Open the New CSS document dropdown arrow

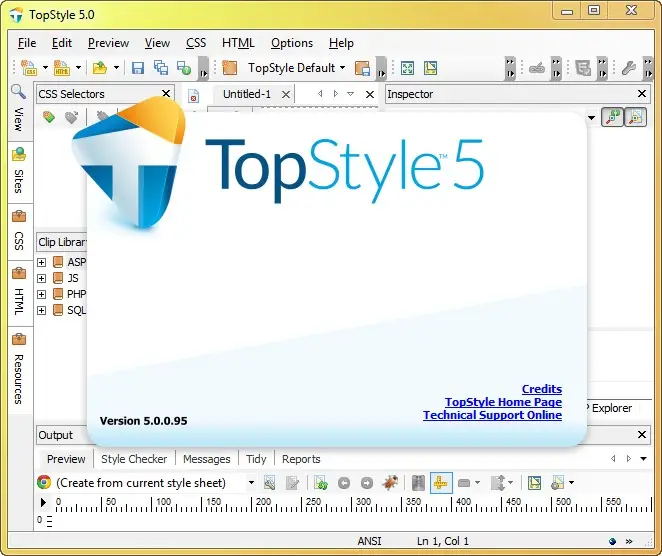tap(45, 68)
